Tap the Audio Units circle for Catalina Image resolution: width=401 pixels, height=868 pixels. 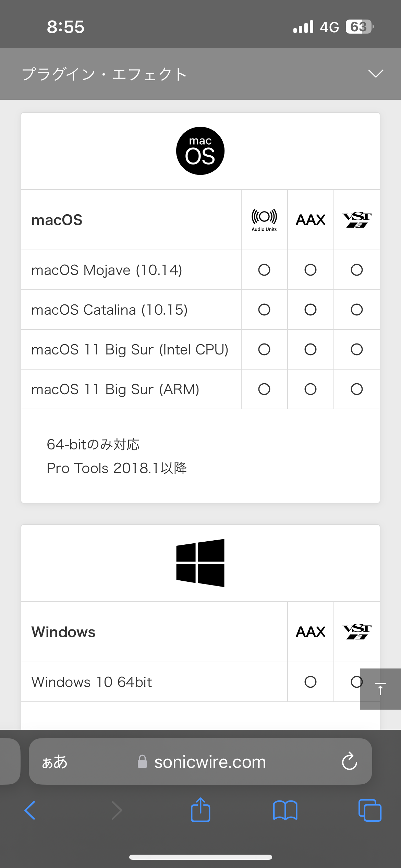tap(264, 310)
